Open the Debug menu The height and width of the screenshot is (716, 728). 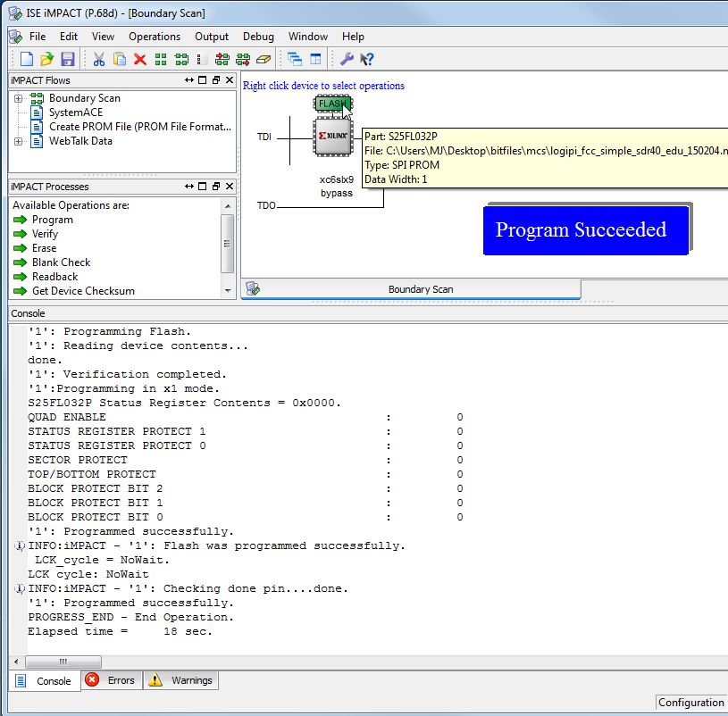click(x=258, y=37)
